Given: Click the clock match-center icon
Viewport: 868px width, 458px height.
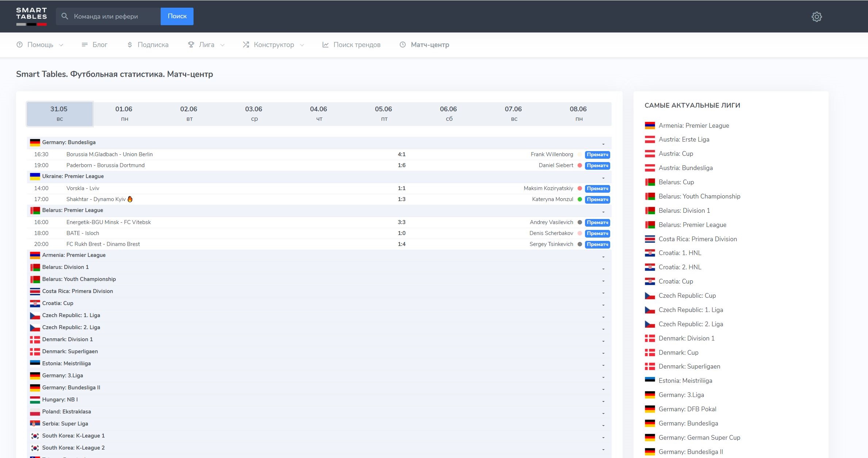Looking at the screenshot, I should pos(402,45).
